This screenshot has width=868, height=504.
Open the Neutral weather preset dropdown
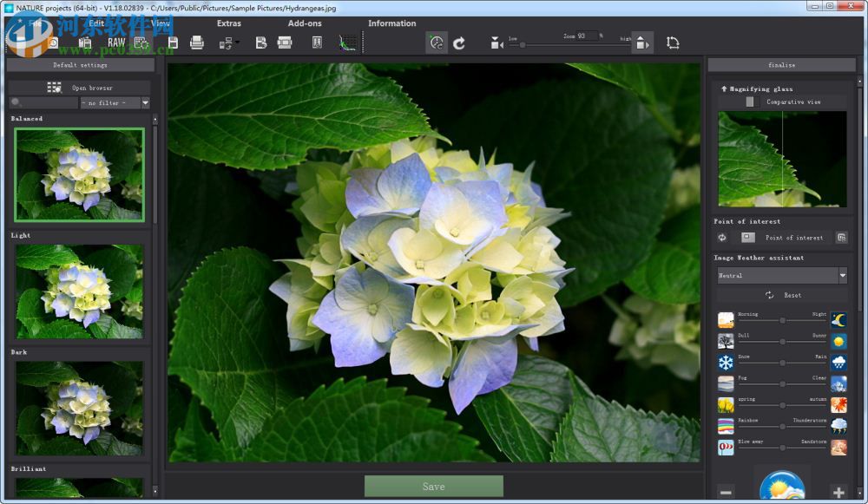pos(782,275)
